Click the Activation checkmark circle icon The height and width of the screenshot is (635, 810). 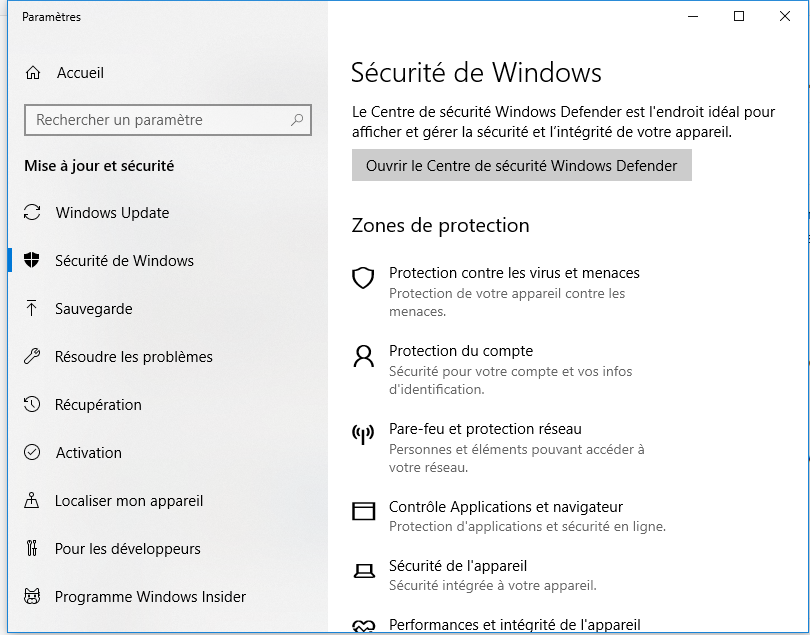tap(32, 452)
